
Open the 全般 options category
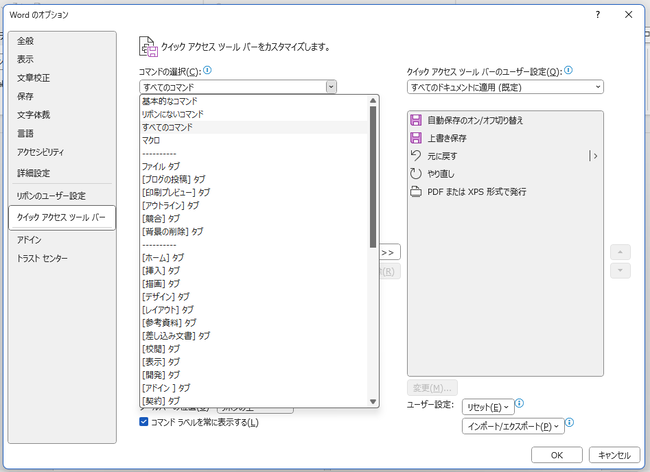[x=62, y=41]
